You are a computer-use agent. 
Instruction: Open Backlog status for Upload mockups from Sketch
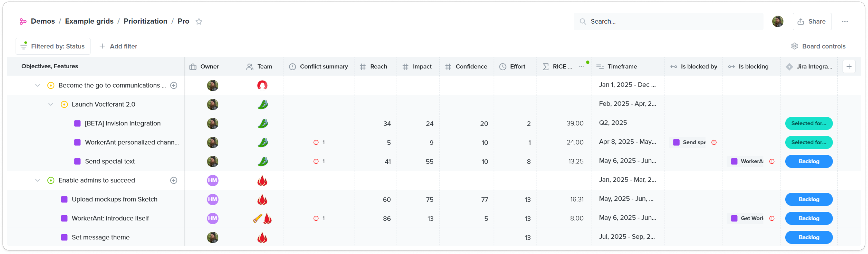click(808, 199)
